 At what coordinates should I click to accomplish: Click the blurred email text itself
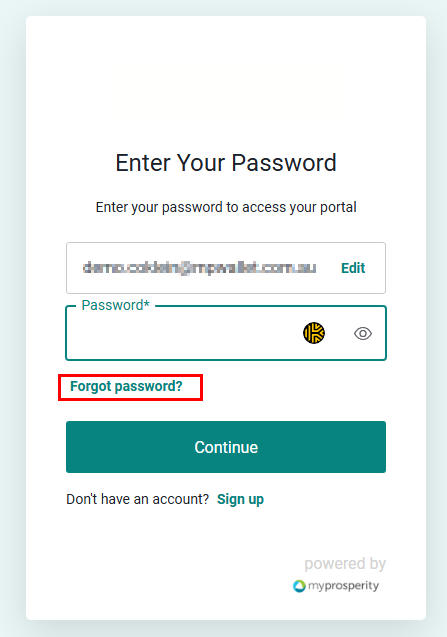pos(199,268)
